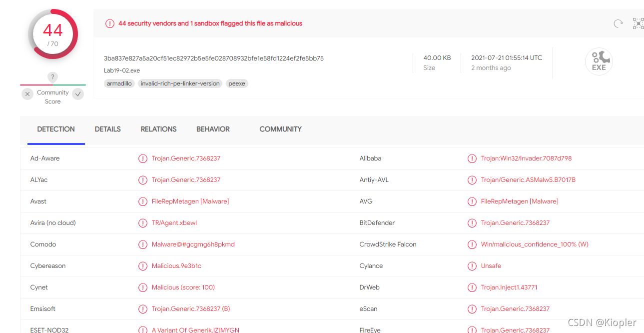Image resolution: width=644 pixels, height=333 pixels.
Task: Click AVG's FileRepMetagen [Malware] result
Action: [x=520, y=201]
